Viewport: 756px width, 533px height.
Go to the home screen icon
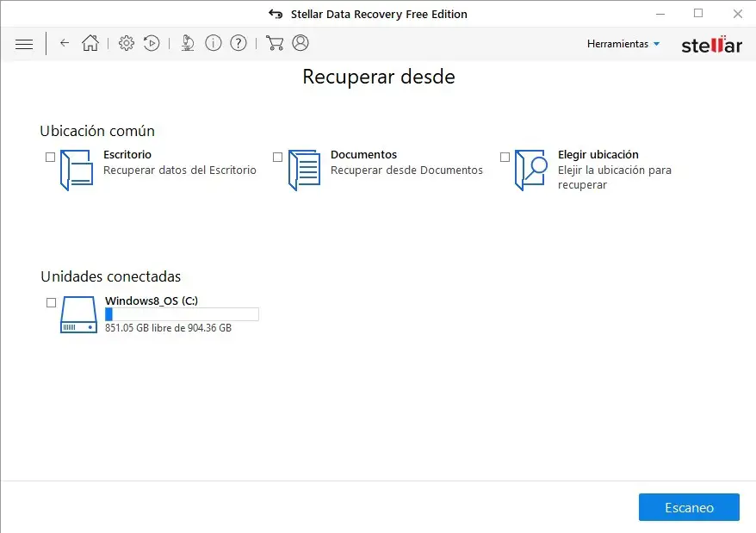click(x=90, y=43)
